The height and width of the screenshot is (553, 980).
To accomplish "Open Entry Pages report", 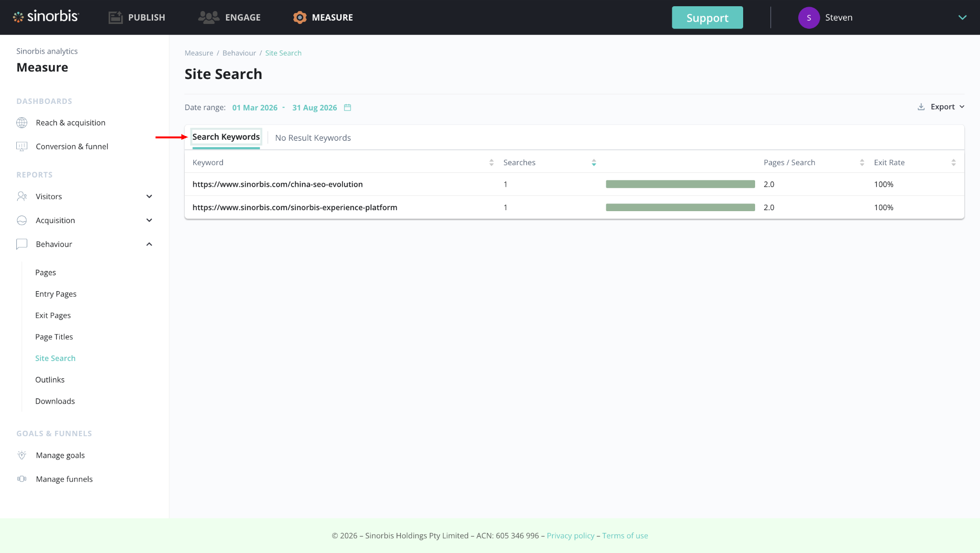I will point(56,294).
